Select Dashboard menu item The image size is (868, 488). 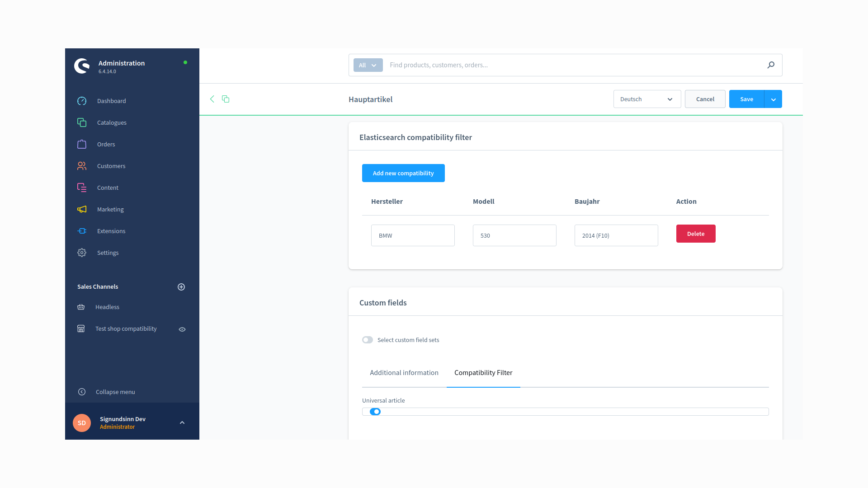pyautogui.click(x=111, y=101)
